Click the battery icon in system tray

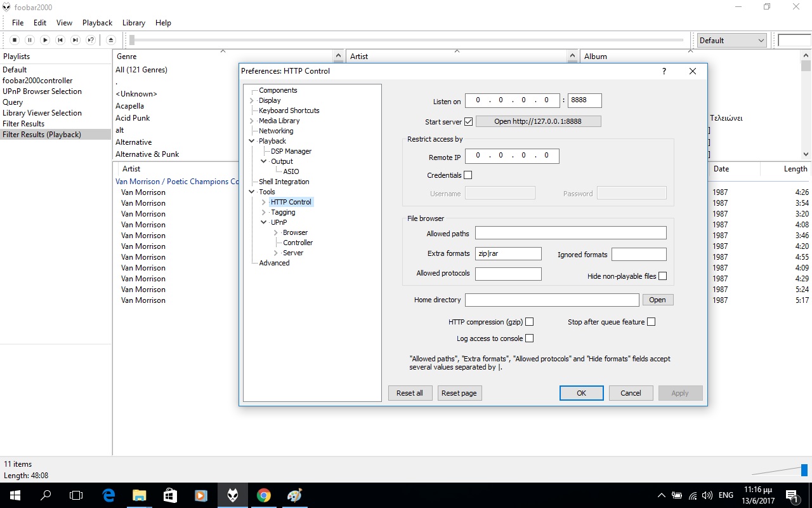pos(677,495)
